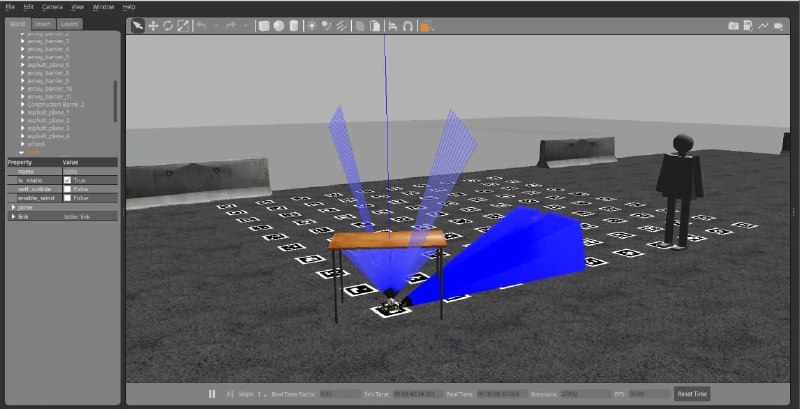Click the name value field in properties

click(90, 172)
